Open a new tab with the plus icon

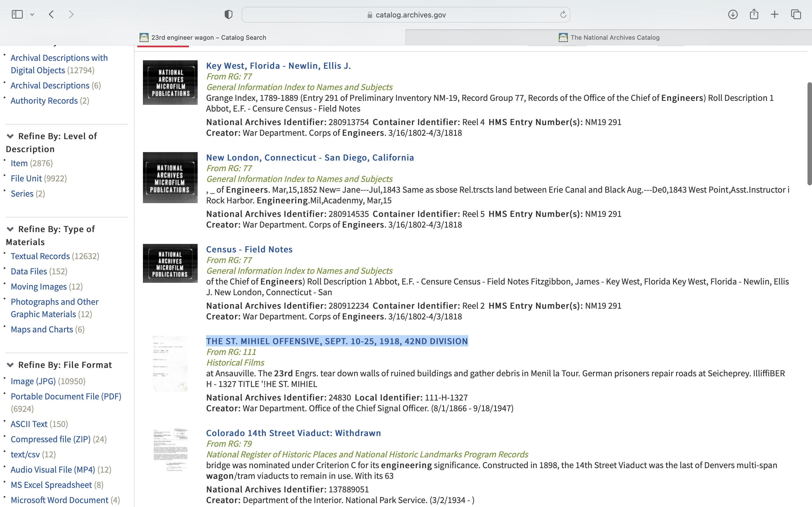click(x=775, y=14)
